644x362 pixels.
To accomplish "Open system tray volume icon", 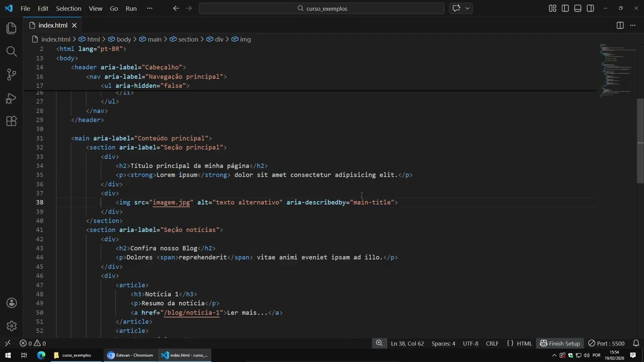I will click(x=586, y=355).
